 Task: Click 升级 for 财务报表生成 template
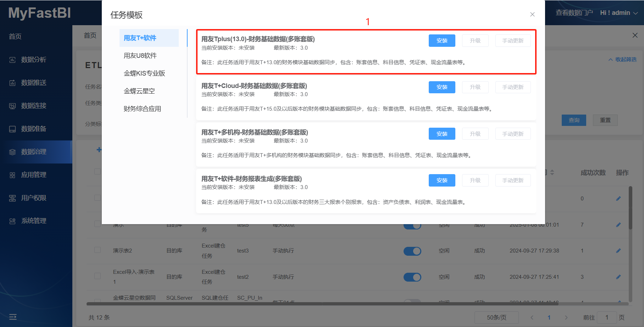click(475, 180)
